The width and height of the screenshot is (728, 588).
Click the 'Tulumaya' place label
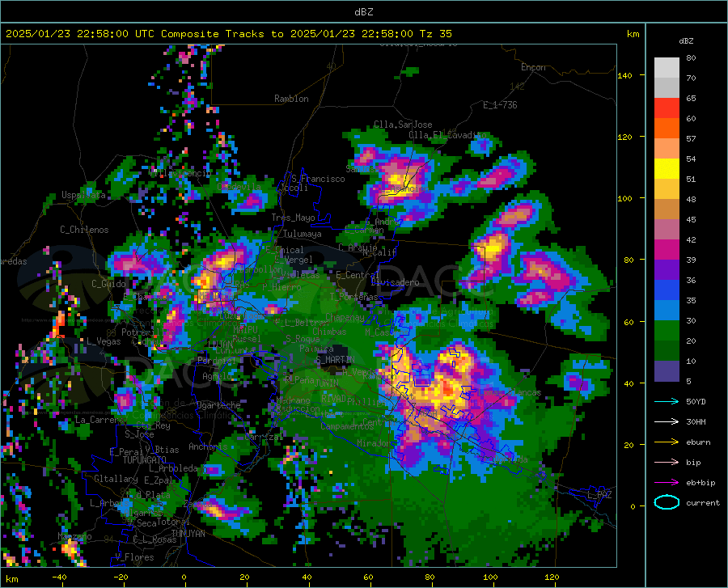coord(302,234)
